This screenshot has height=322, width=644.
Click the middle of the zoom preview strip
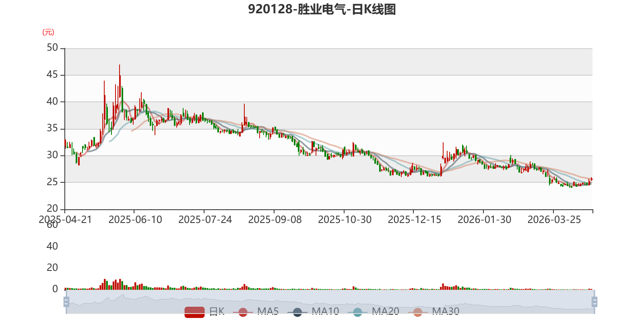tap(330, 301)
